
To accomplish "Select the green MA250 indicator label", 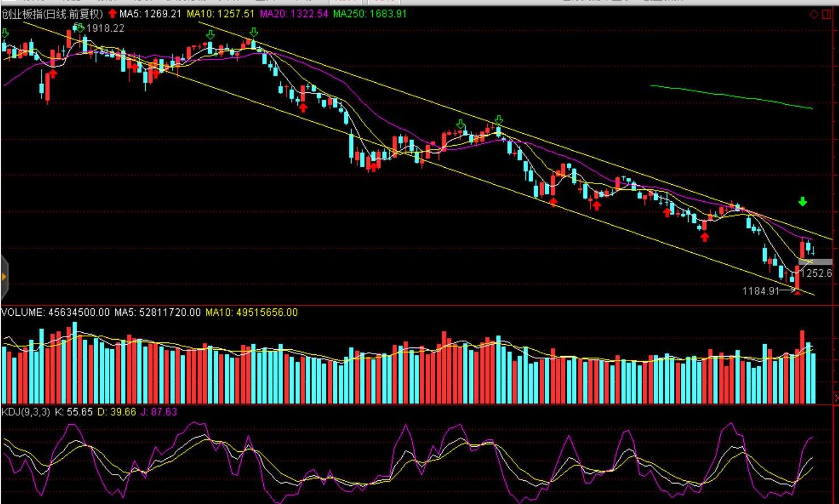I will tap(369, 14).
